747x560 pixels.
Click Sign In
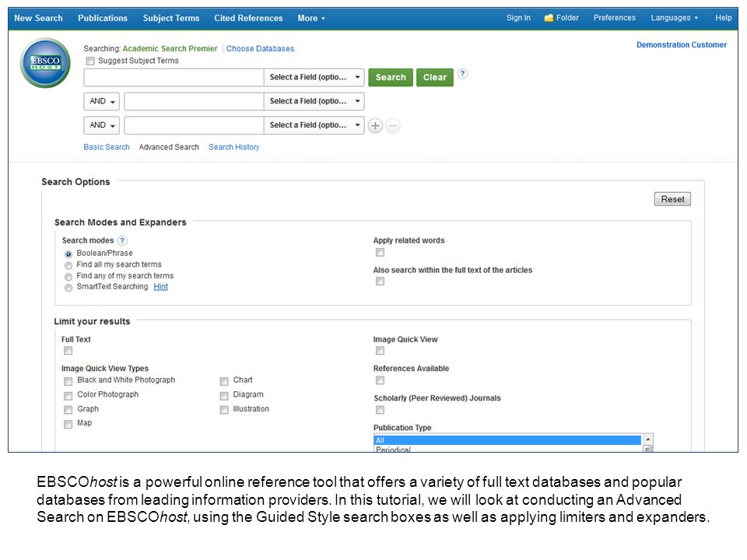pos(518,18)
